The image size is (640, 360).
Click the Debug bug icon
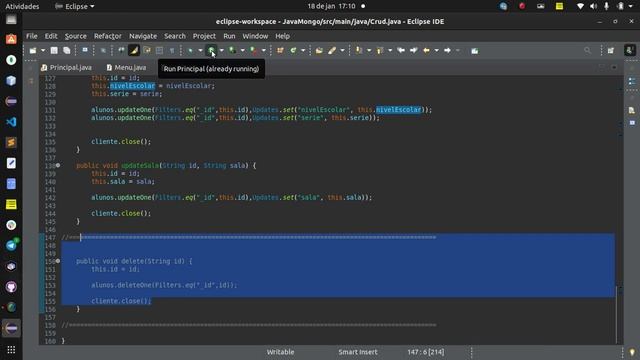[x=191, y=51]
